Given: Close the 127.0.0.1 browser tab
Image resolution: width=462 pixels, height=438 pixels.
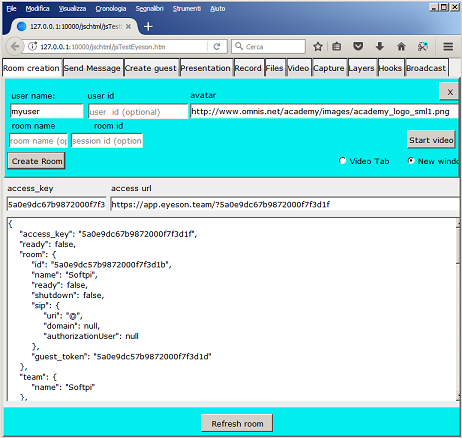Looking at the screenshot, I should pyautogui.click(x=128, y=26).
